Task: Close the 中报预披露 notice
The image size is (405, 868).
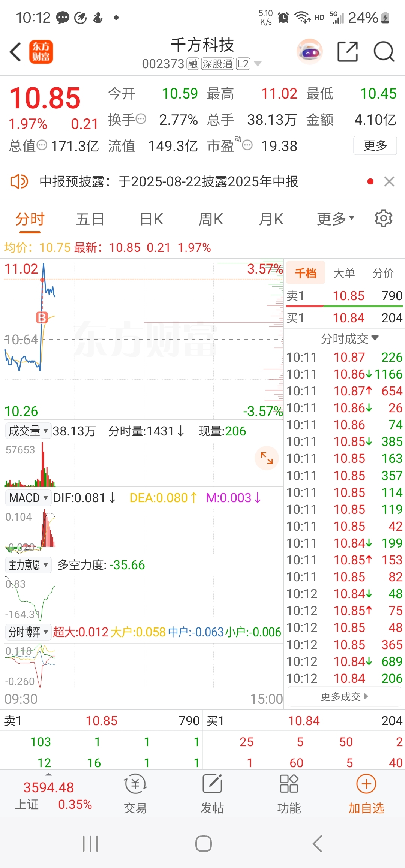Action: (389, 182)
